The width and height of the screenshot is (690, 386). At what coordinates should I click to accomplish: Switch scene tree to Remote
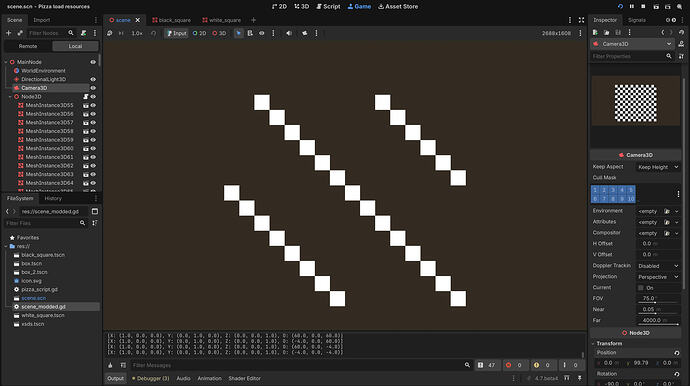click(28, 46)
